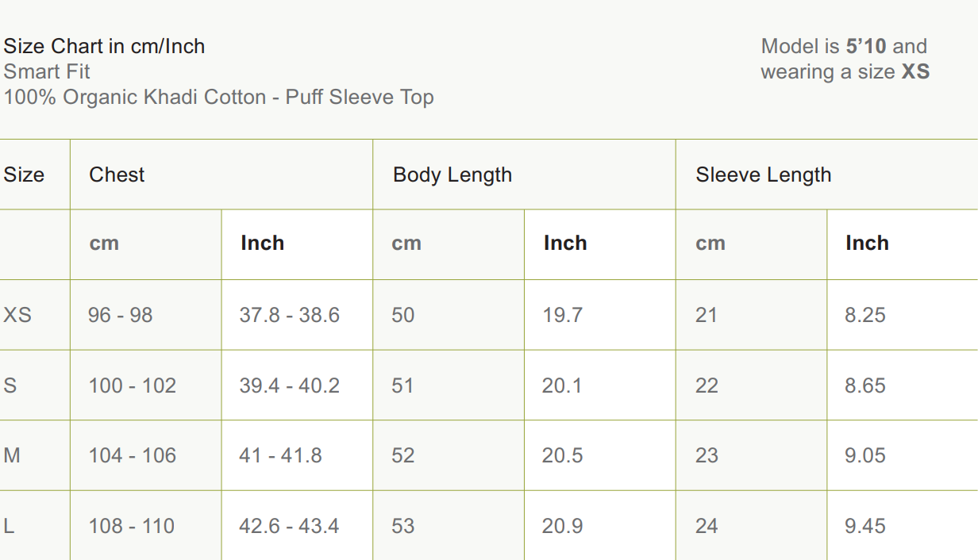Click the S chest value 100 - 102
This screenshot has height=560, width=978.
pos(132,385)
